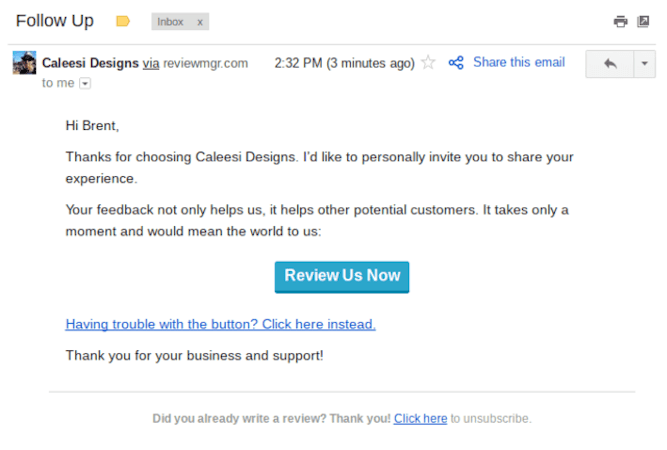Click the Caleesi Designs sender avatar
This screenshot has height=450, width=667.
(24, 63)
